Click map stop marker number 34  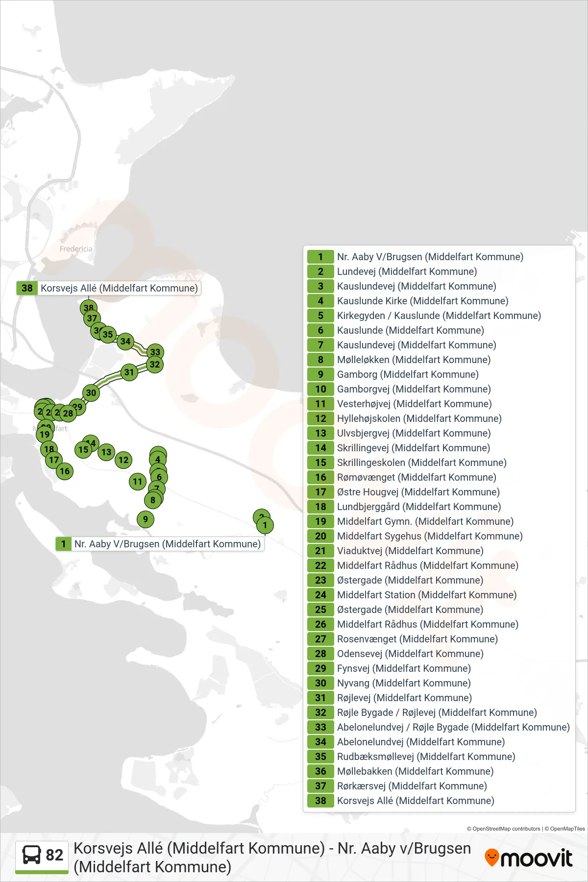tap(125, 341)
